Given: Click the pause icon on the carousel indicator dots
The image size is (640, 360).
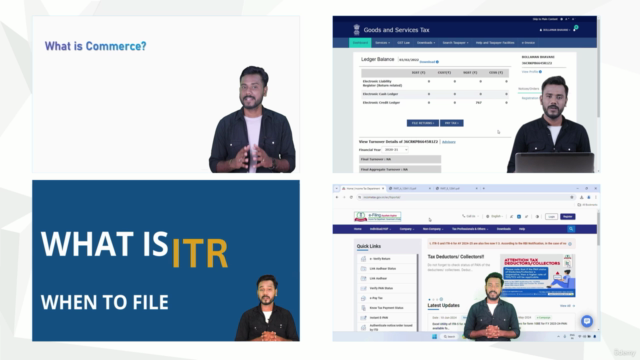Looking at the screenshot, I should (x=441, y=299).
